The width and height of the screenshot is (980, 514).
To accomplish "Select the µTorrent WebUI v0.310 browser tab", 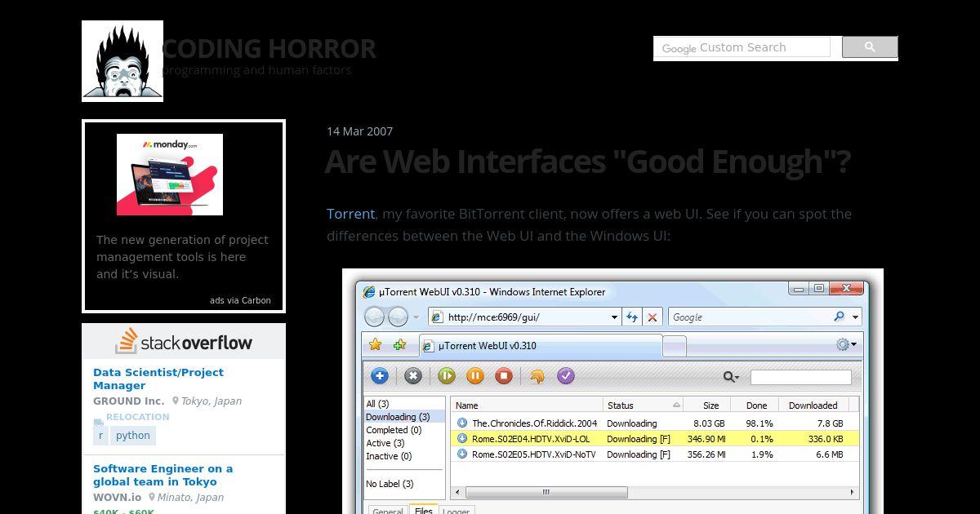I will [540, 345].
